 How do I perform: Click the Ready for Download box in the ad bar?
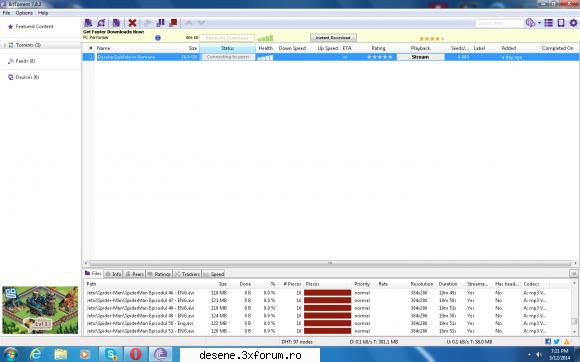[x=227, y=38]
